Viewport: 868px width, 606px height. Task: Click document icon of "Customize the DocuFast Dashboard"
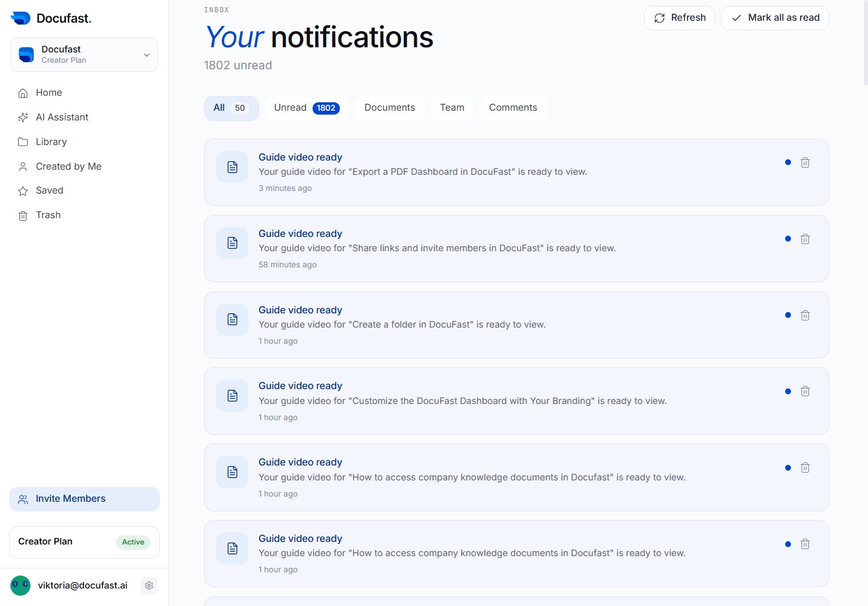click(x=232, y=396)
